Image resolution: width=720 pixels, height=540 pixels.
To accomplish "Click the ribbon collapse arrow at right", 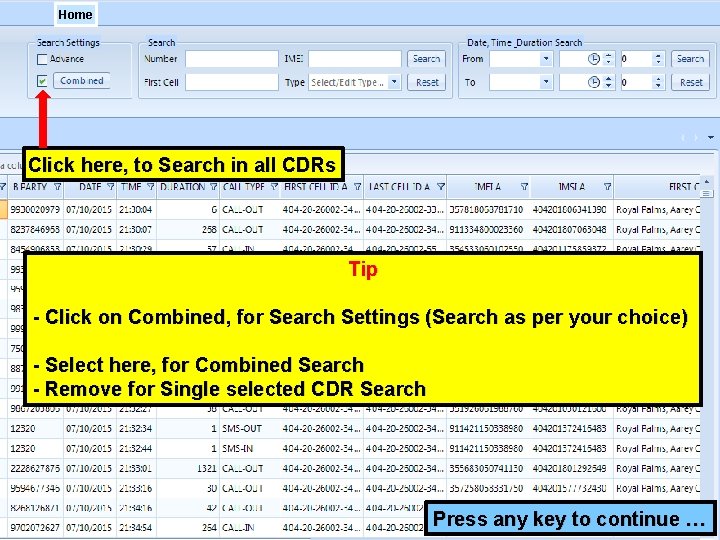I will [x=711, y=137].
